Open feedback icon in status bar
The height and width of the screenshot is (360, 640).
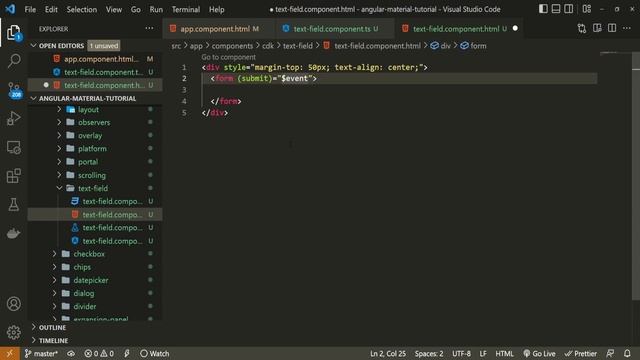[610, 353]
